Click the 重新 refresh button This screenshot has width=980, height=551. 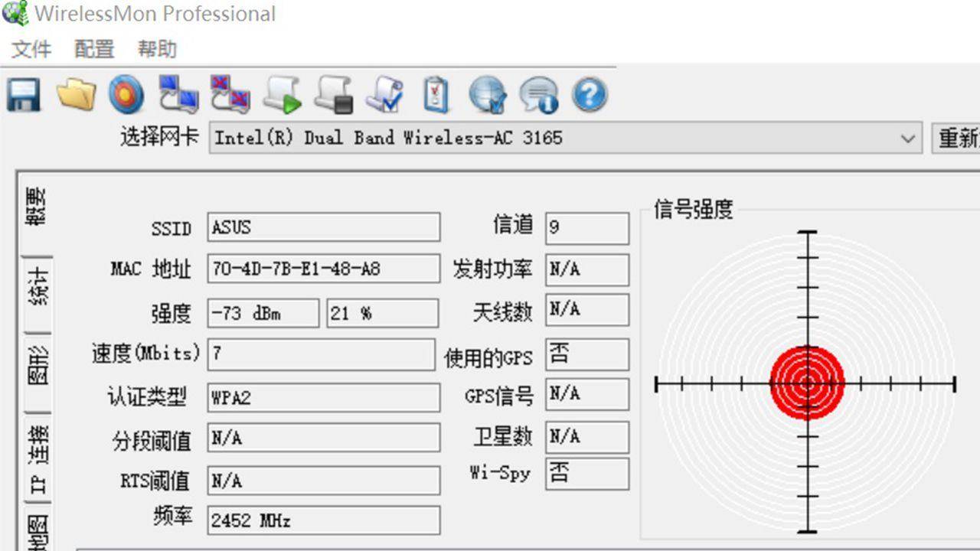coord(955,138)
